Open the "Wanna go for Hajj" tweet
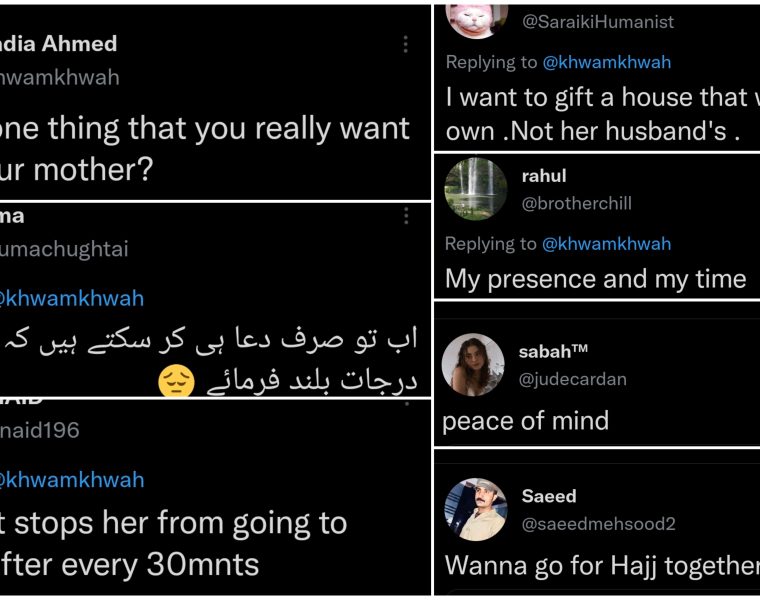The width and height of the screenshot is (760, 600). (x=602, y=565)
